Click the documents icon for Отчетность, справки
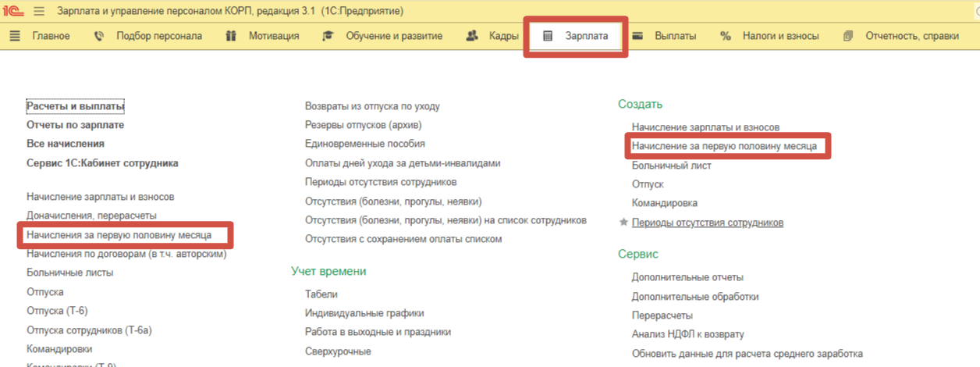Screen dimensions: 980x367 [x=849, y=36]
